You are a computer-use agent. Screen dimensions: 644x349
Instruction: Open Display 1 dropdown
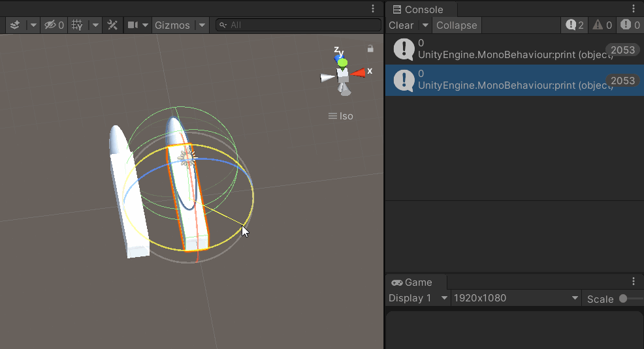coord(418,298)
